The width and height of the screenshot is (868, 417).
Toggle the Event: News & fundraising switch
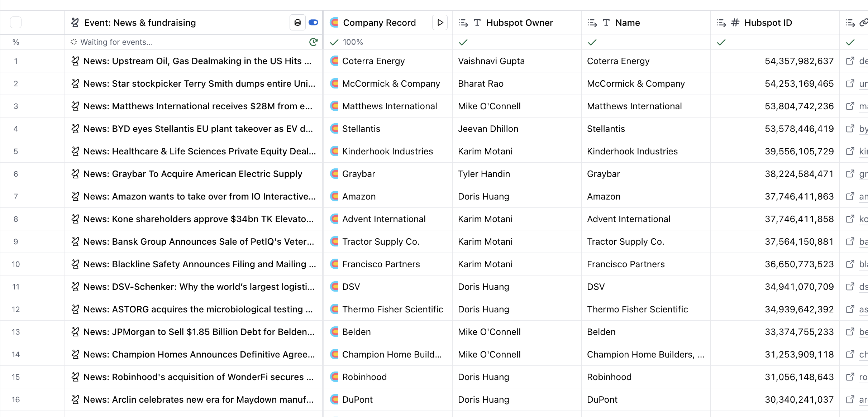[x=313, y=23]
